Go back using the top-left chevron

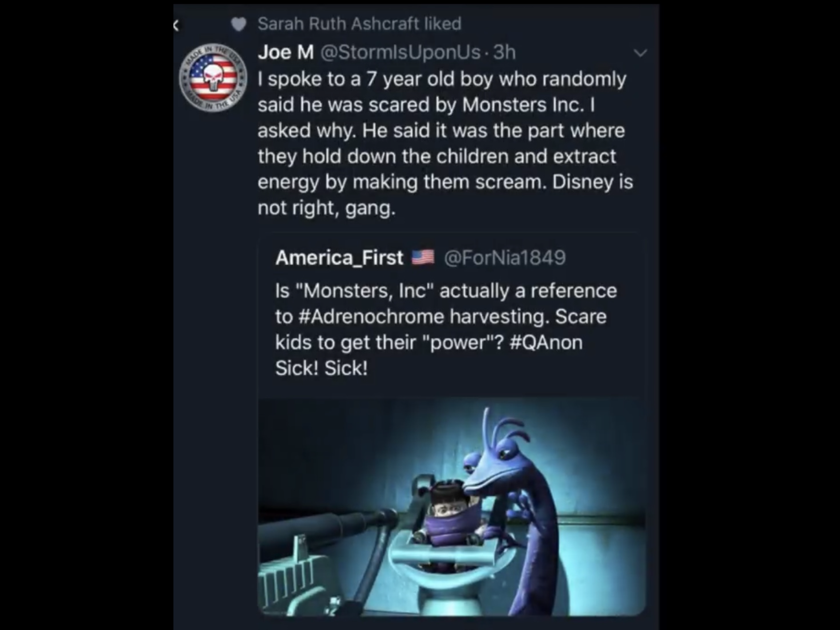coord(176,26)
